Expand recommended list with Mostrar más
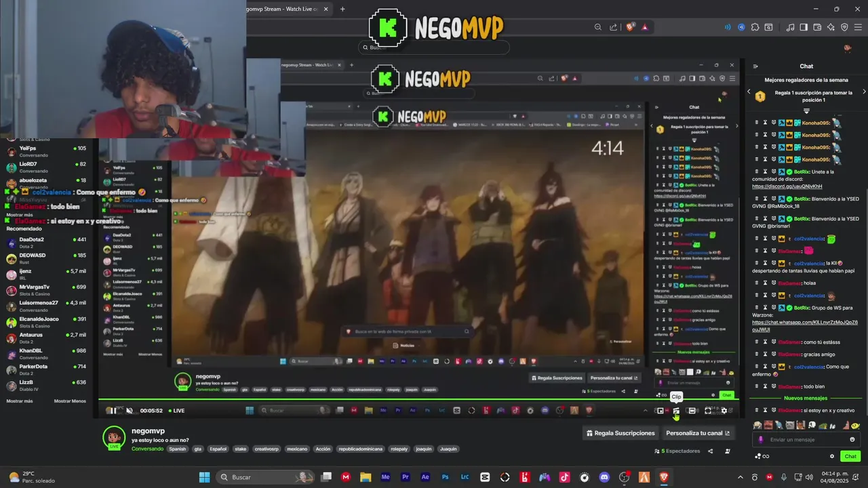868x488 pixels. tap(20, 401)
